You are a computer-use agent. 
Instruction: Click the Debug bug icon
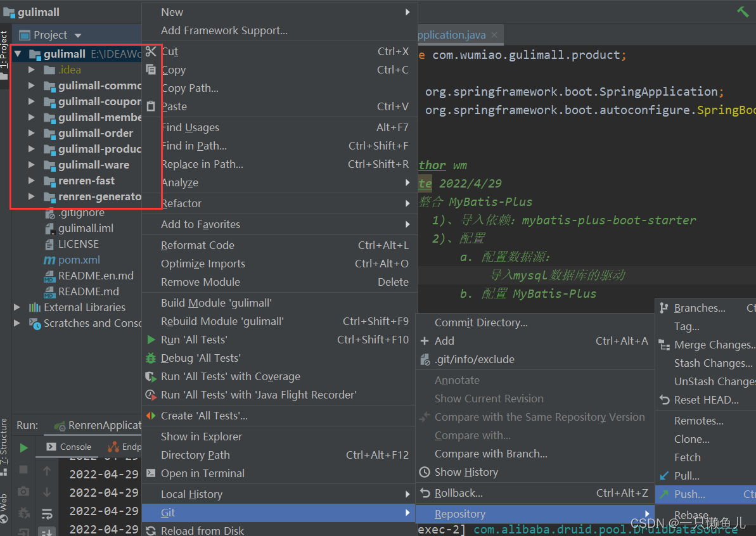[151, 358]
